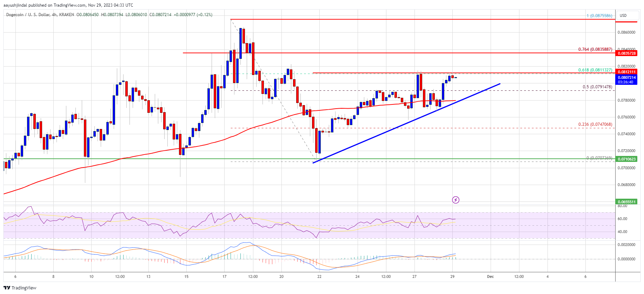Click the Dec label on time axis
644x294 pixels.
[490, 276]
